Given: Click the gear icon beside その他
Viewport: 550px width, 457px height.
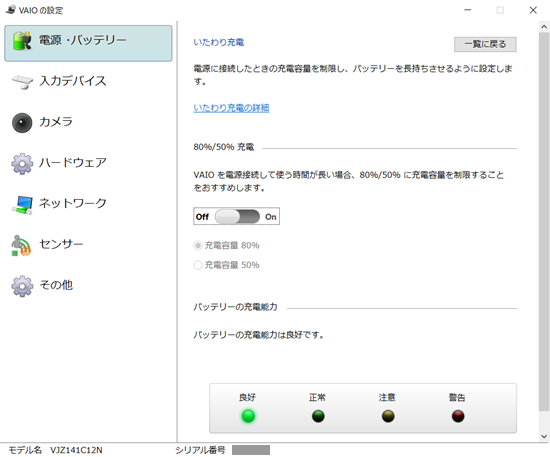Looking at the screenshot, I should click(22, 286).
